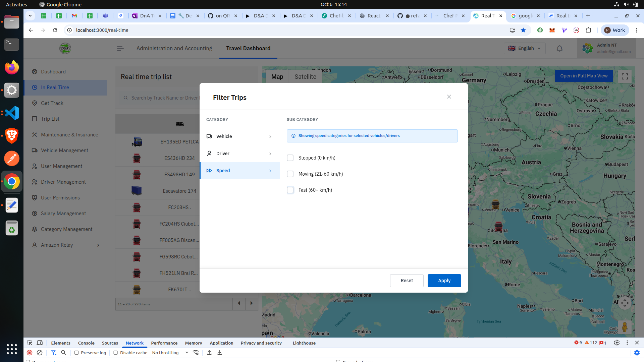Close the Filter Trips dialog
The width and height of the screenshot is (644, 362).
pyautogui.click(x=449, y=97)
